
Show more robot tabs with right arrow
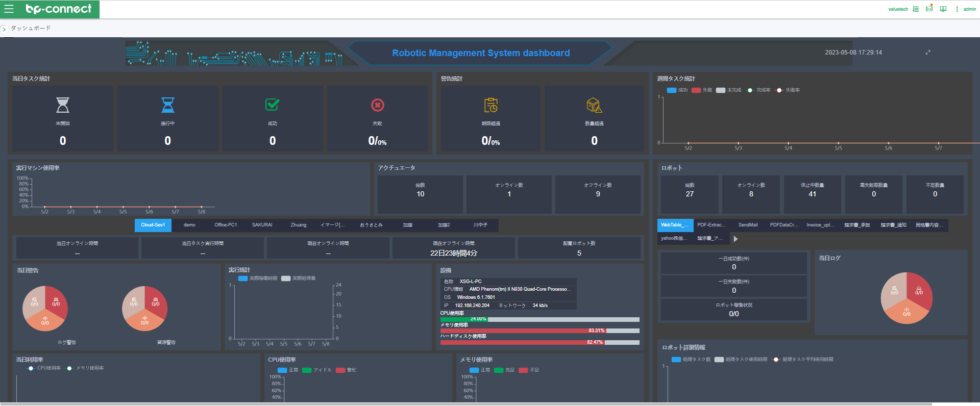click(x=736, y=239)
